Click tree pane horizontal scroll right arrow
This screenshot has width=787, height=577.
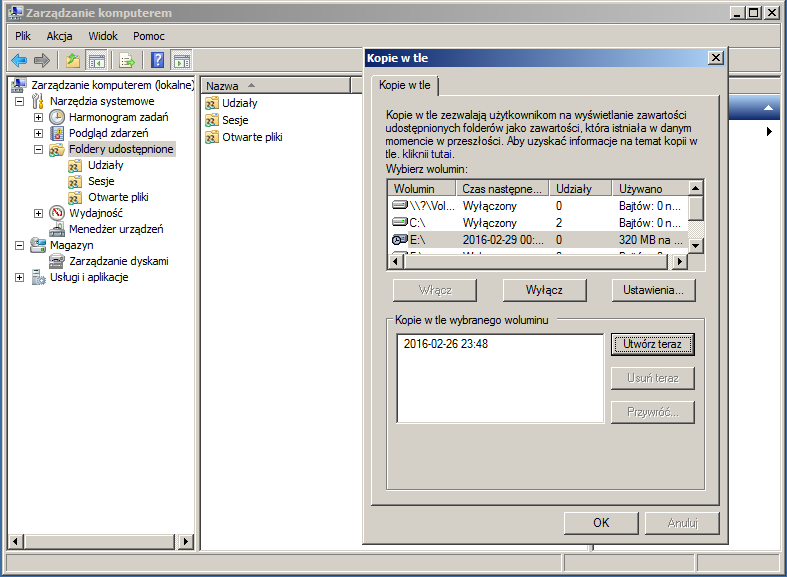186,541
